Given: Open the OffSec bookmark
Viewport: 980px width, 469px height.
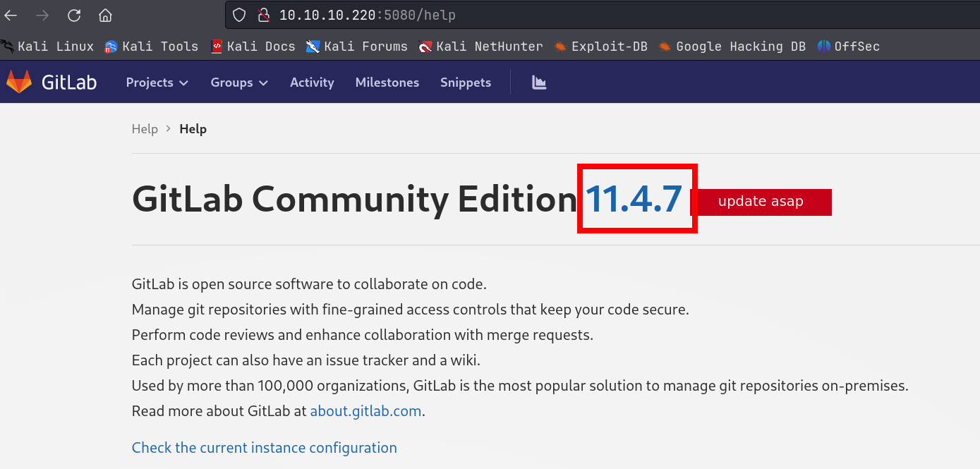Looking at the screenshot, I should tap(849, 47).
